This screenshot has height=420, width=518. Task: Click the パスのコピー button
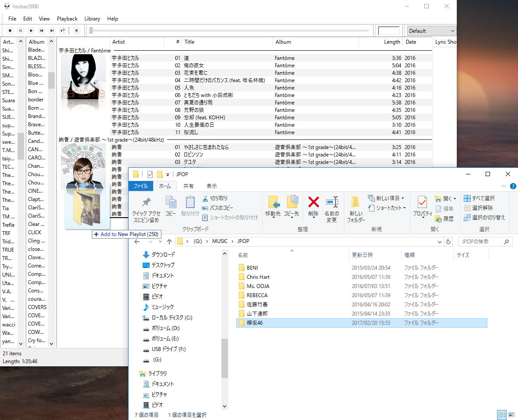[x=217, y=208]
